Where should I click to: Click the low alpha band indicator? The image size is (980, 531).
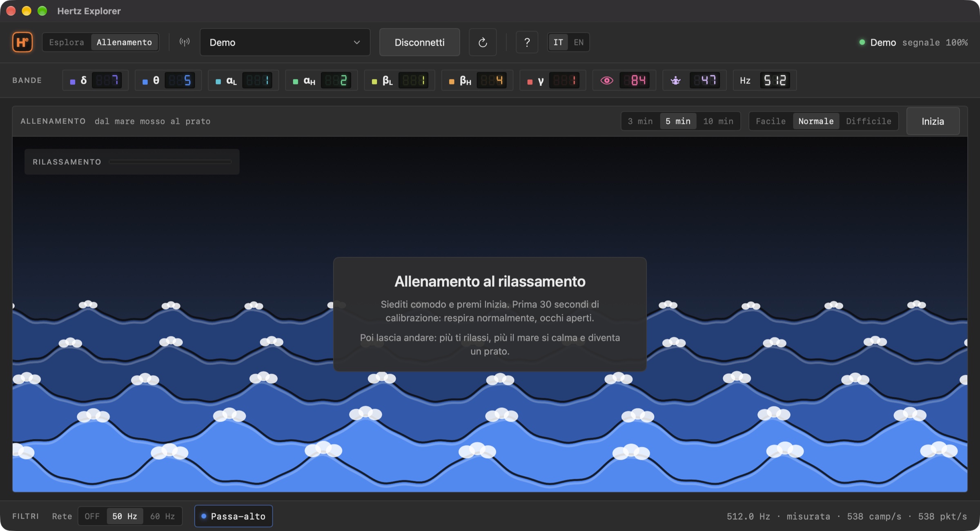(243, 80)
